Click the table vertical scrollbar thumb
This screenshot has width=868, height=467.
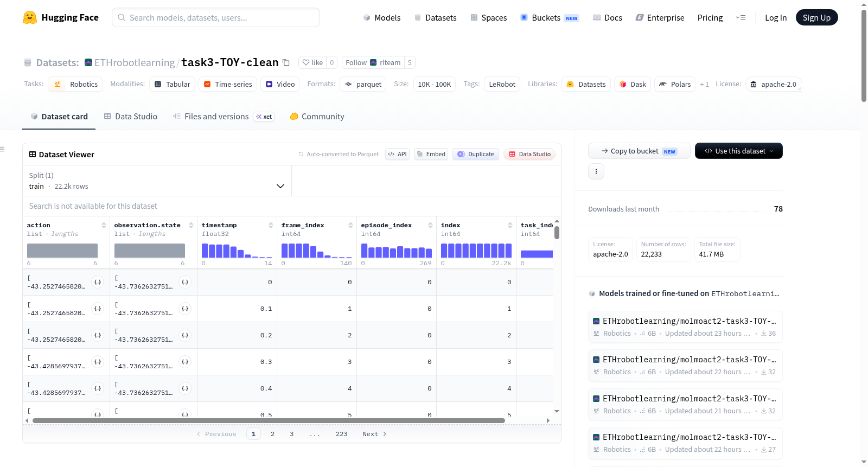[557, 233]
